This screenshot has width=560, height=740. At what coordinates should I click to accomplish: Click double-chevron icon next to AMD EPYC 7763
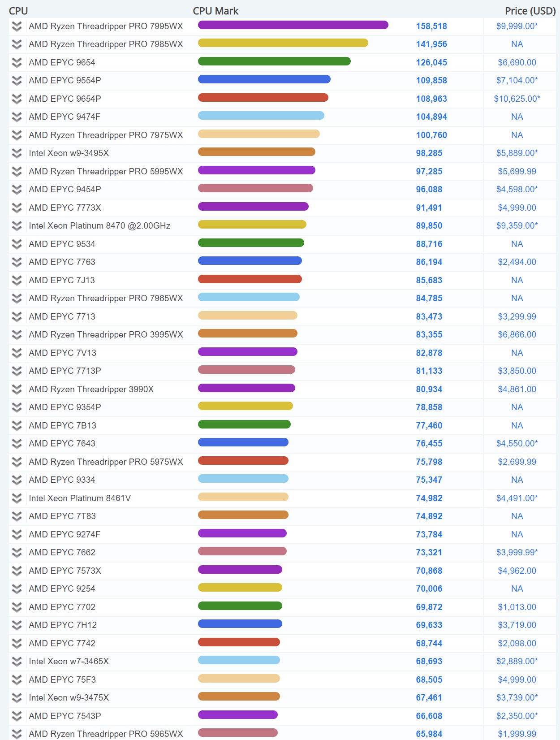17,262
